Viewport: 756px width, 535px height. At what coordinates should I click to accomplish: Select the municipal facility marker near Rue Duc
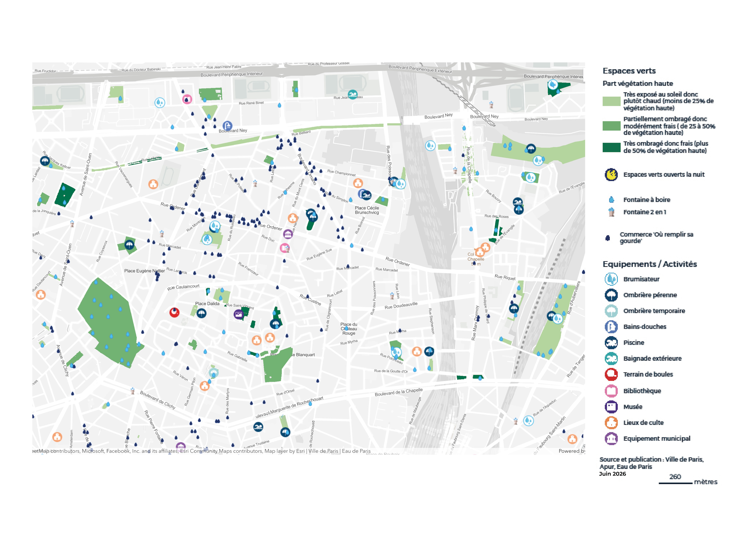click(288, 234)
